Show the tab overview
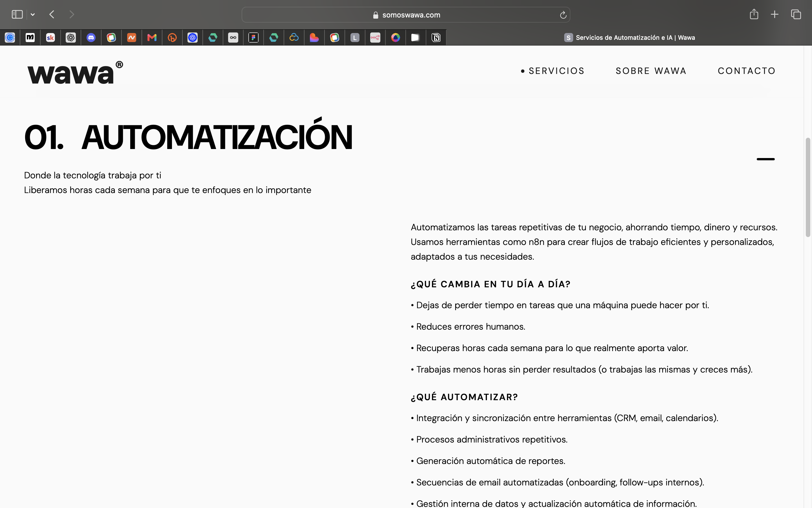The width and height of the screenshot is (812, 508). 796,14
